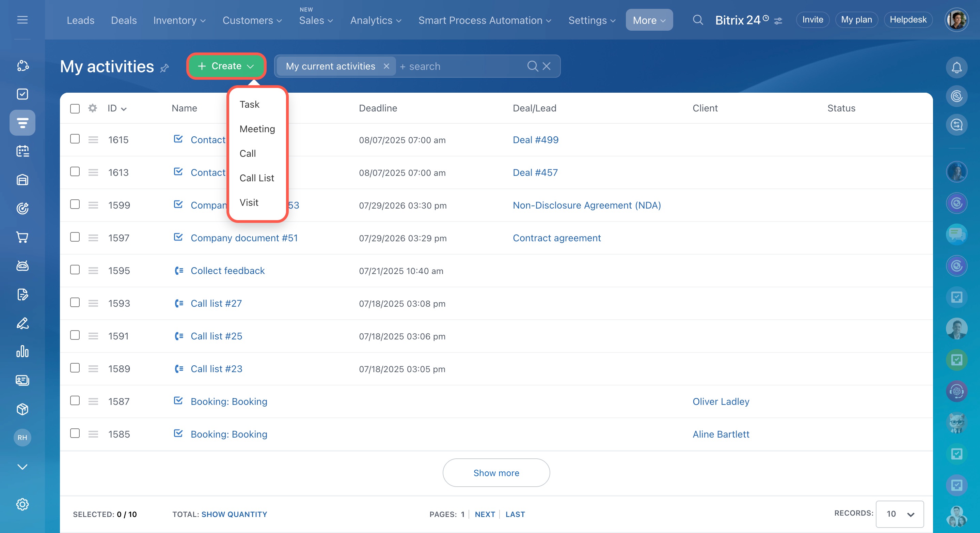Open the shopping cart sidebar icon
980x533 pixels.
pyautogui.click(x=22, y=237)
